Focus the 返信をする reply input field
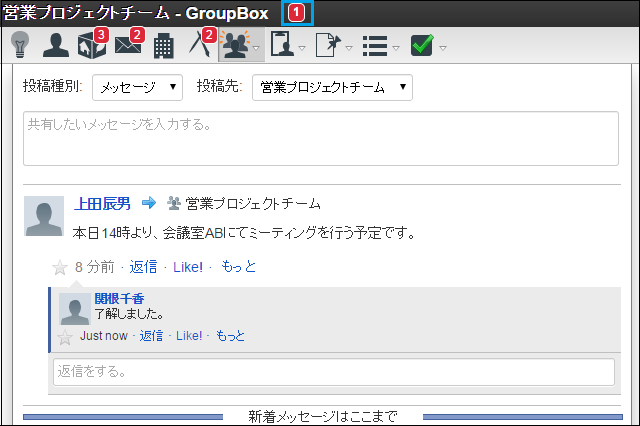The image size is (640, 426). (x=334, y=372)
